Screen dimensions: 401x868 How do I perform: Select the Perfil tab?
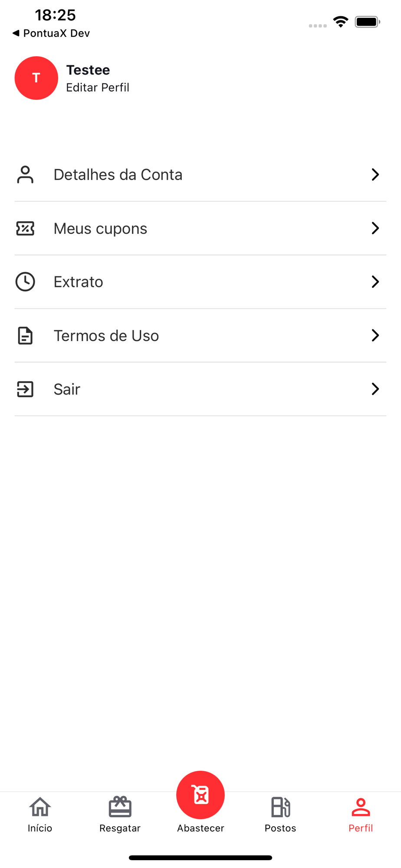[x=361, y=815]
